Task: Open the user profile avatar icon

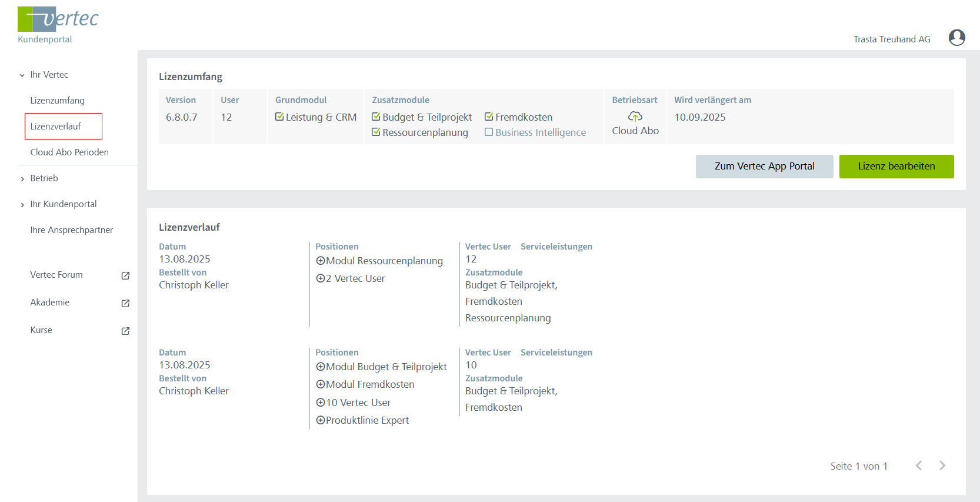Action: [x=957, y=38]
